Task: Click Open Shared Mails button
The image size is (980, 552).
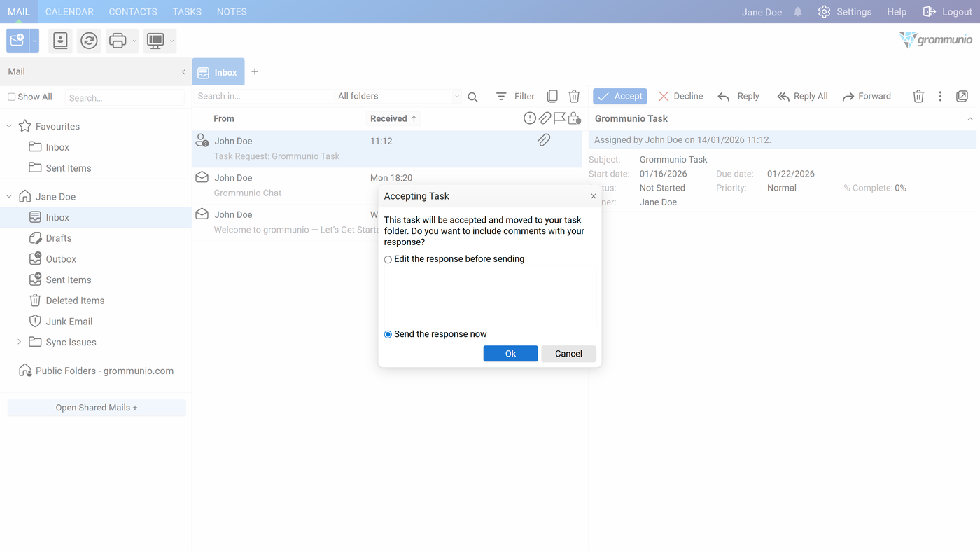Action: click(97, 408)
